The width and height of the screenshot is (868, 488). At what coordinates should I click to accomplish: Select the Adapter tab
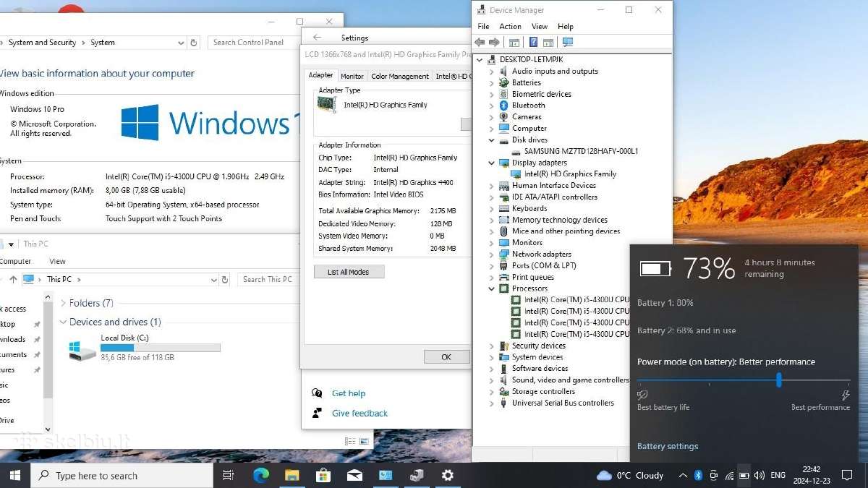pos(320,75)
